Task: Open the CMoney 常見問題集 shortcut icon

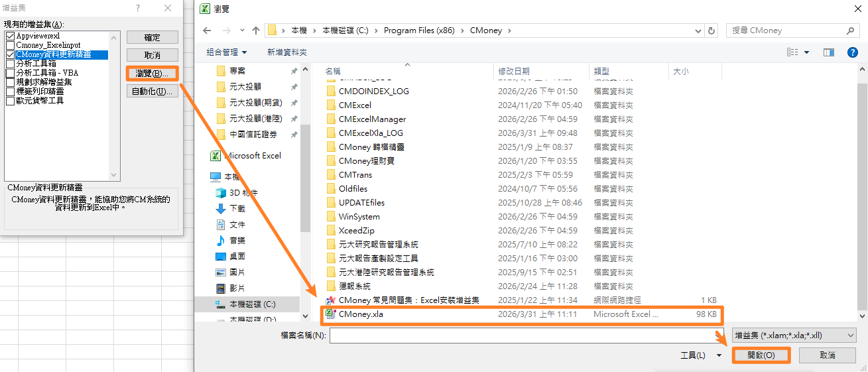Action: 331,300
